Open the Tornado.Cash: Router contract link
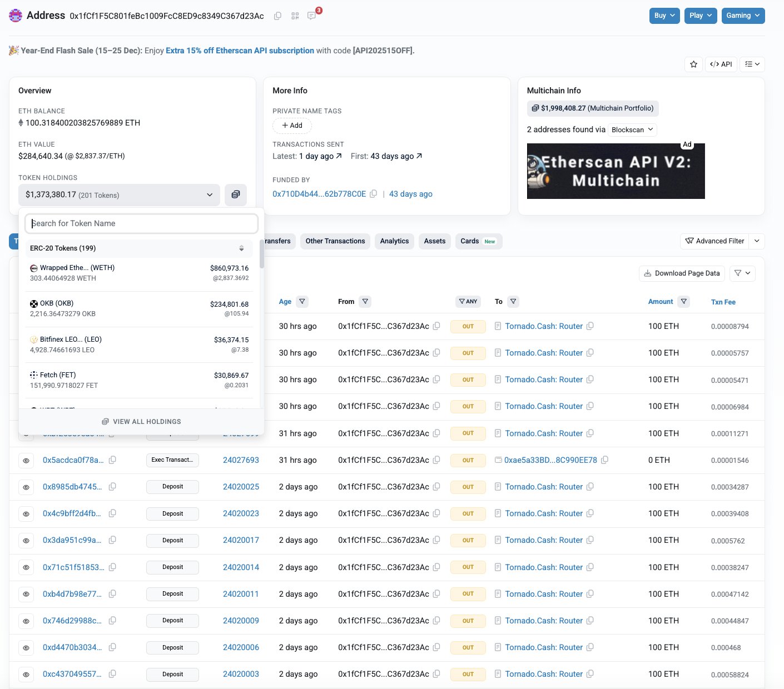Viewport: 784px width, 689px height. pyautogui.click(x=543, y=326)
